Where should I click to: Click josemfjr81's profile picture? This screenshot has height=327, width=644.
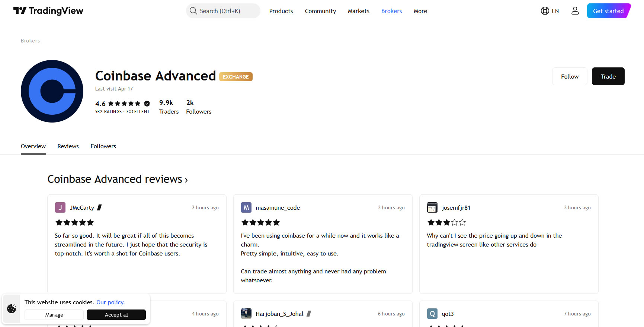click(432, 207)
